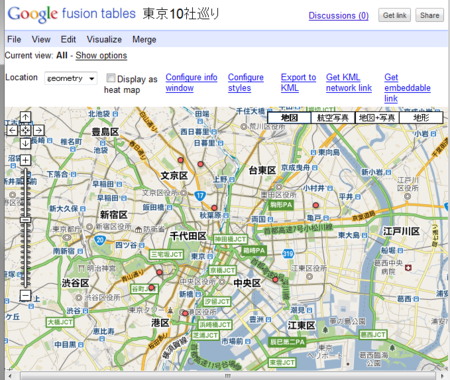Select the 地図 map type tab
This screenshot has height=380, width=450.
(289, 118)
